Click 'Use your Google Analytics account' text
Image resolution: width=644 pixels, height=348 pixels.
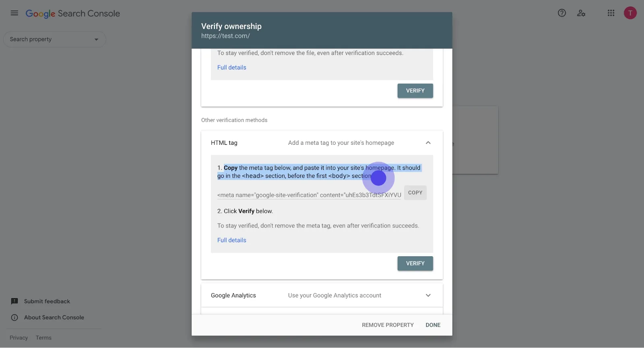coord(334,295)
